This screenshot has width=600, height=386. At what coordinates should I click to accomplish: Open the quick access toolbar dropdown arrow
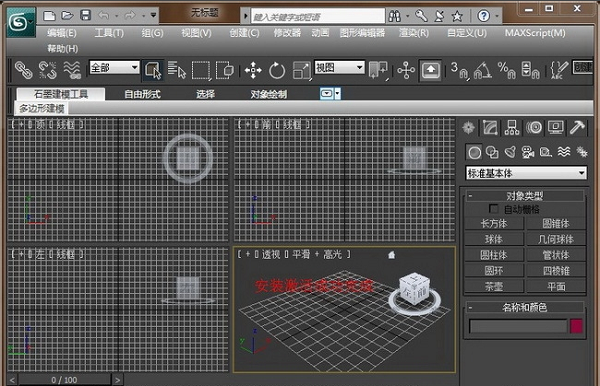(153, 15)
